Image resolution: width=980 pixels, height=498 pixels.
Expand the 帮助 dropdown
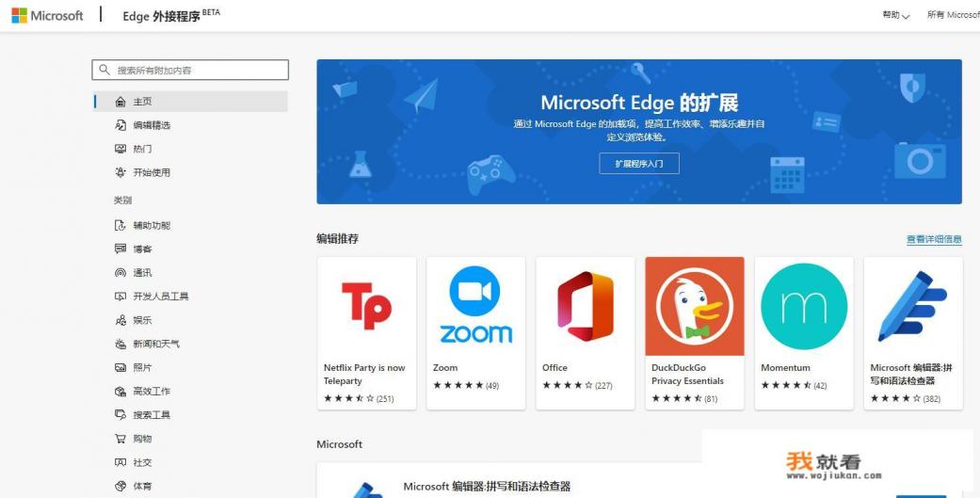click(x=895, y=15)
